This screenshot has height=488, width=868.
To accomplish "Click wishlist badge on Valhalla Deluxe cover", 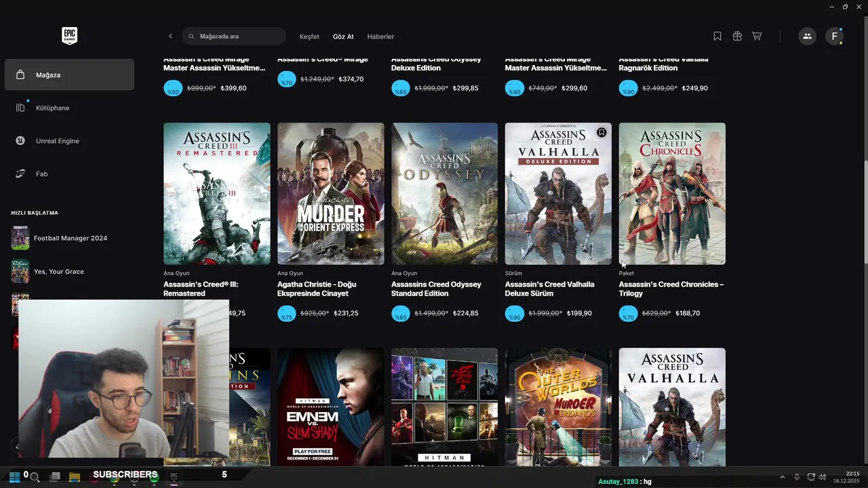I will (601, 133).
